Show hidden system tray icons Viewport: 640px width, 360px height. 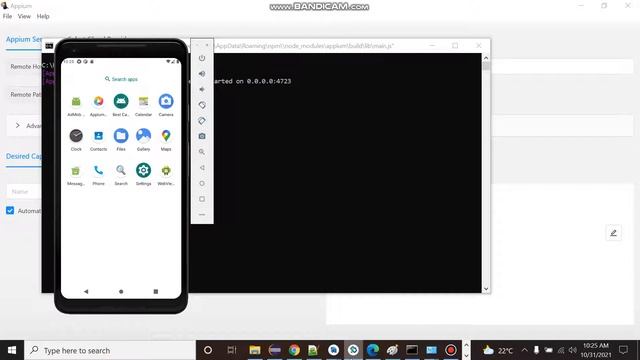click(x=524, y=350)
